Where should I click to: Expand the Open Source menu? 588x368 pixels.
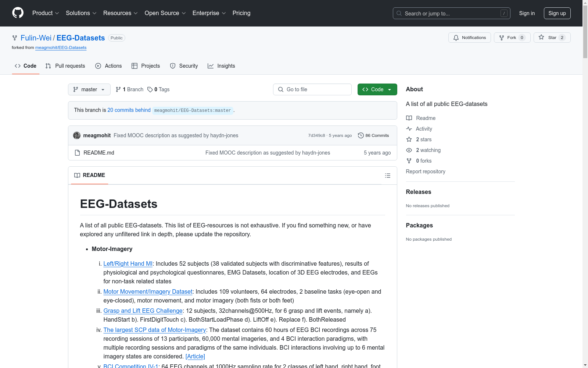(x=165, y=13)
